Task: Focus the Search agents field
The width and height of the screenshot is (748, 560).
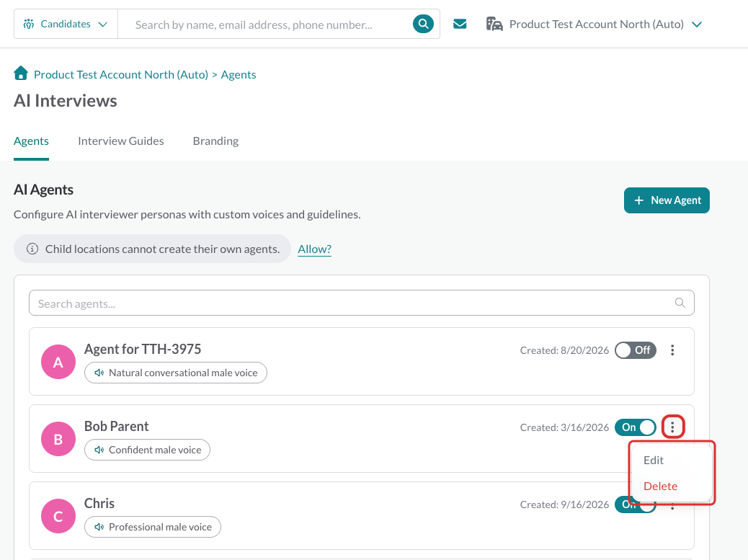Action: click(362, 303)
